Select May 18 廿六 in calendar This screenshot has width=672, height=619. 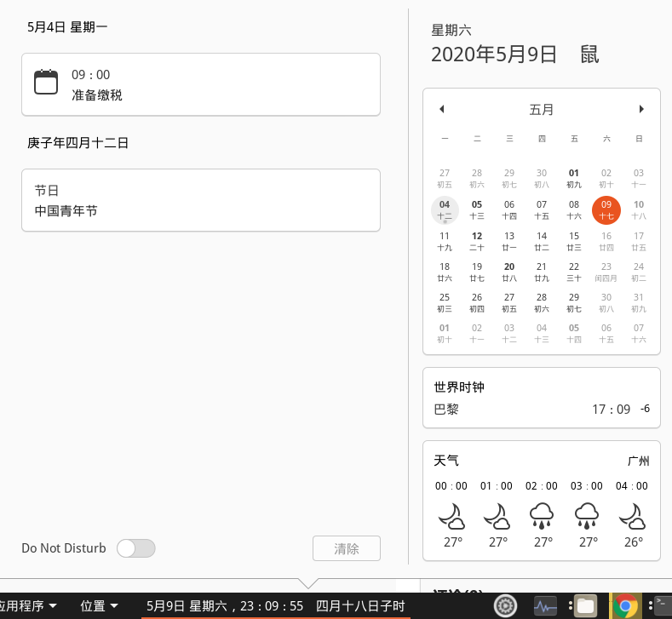point(445,272)
